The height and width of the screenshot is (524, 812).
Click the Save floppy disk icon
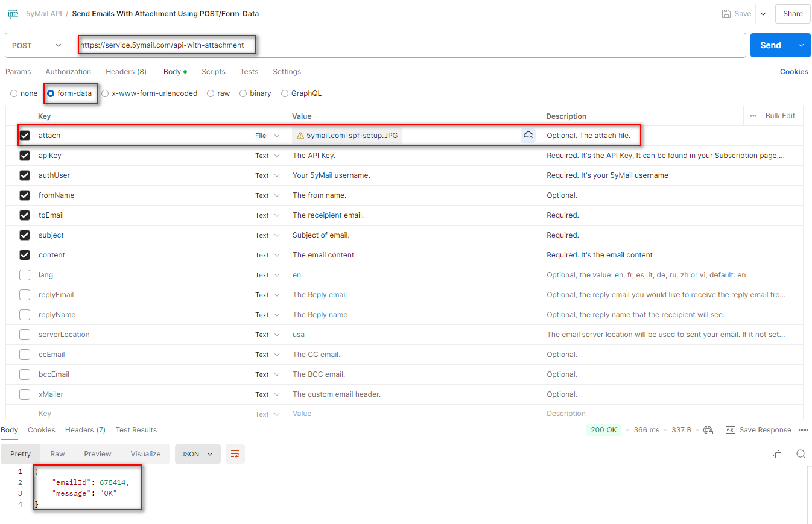click(x=726, y=13)
